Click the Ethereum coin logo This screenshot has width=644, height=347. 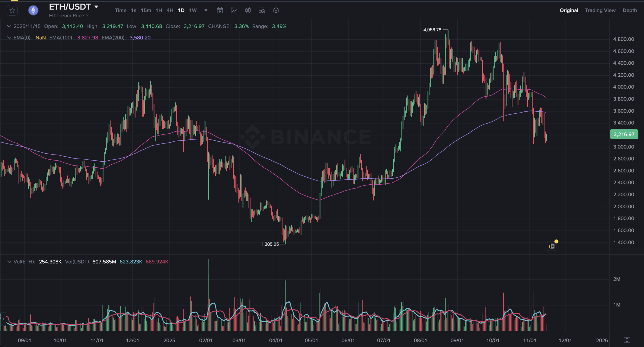tap(33, 11)
